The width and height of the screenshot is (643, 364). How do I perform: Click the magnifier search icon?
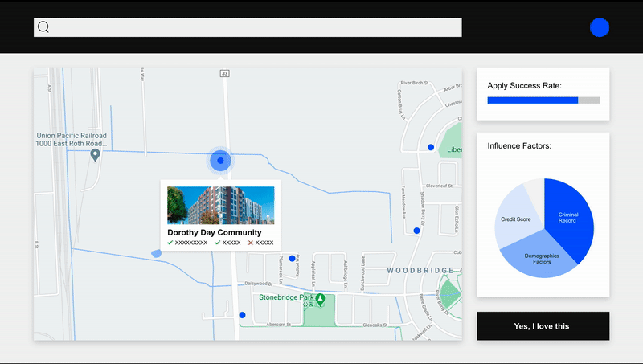click(43, 27)
